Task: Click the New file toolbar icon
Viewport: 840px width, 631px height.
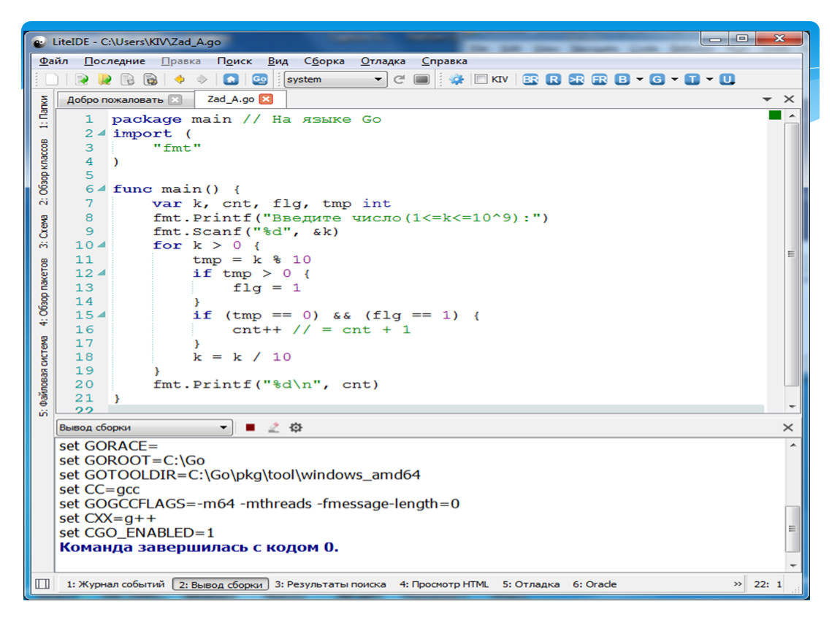Action: click(x=52, y=80)
